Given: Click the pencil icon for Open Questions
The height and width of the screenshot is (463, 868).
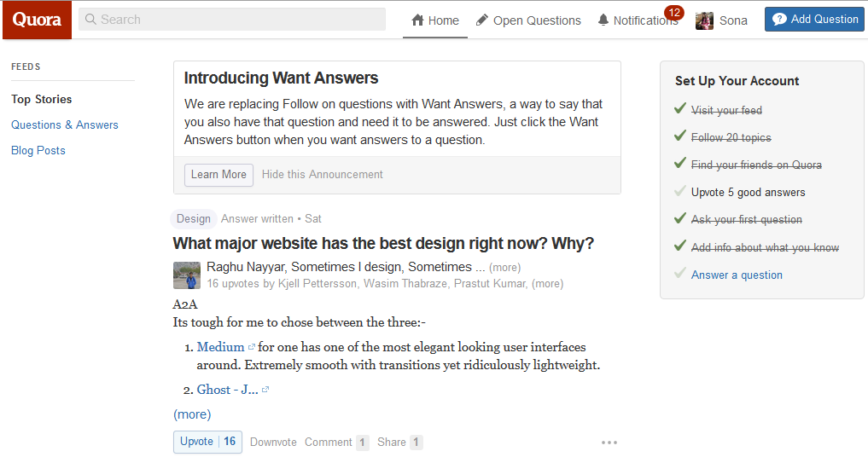Looking at the screenshot, I should click(x=482, y=20).
